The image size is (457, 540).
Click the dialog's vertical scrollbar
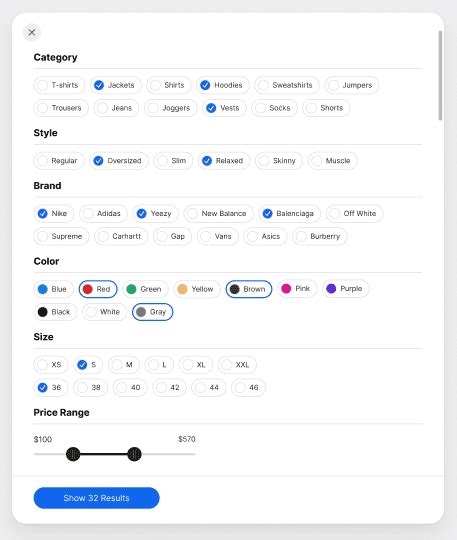pos(440,76)
